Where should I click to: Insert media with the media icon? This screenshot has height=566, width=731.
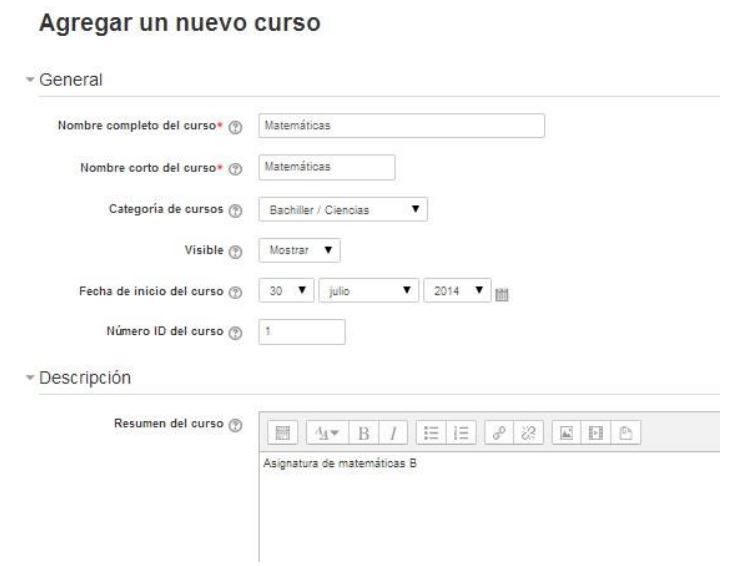596,433
